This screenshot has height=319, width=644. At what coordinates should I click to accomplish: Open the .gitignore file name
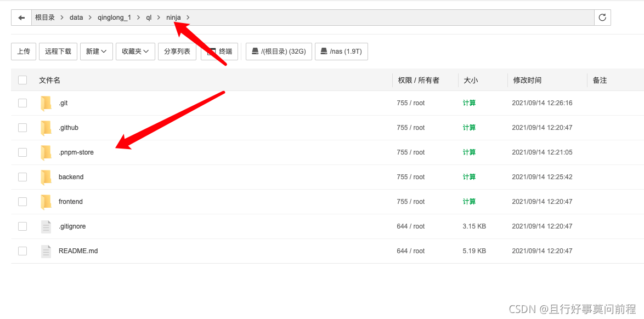point(72,226)
